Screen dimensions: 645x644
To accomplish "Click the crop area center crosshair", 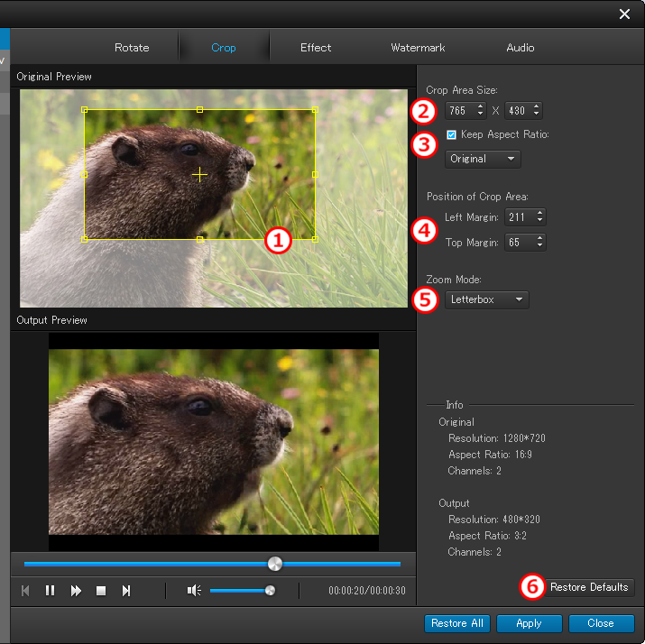I will pyautogui.click(x=200, y=174).
